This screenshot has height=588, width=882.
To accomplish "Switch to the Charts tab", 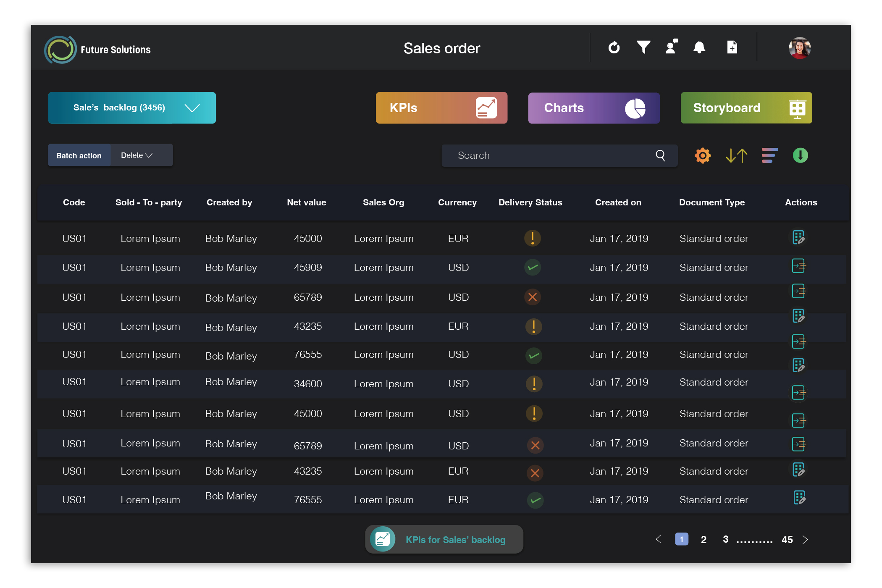I will click(593, 108).
